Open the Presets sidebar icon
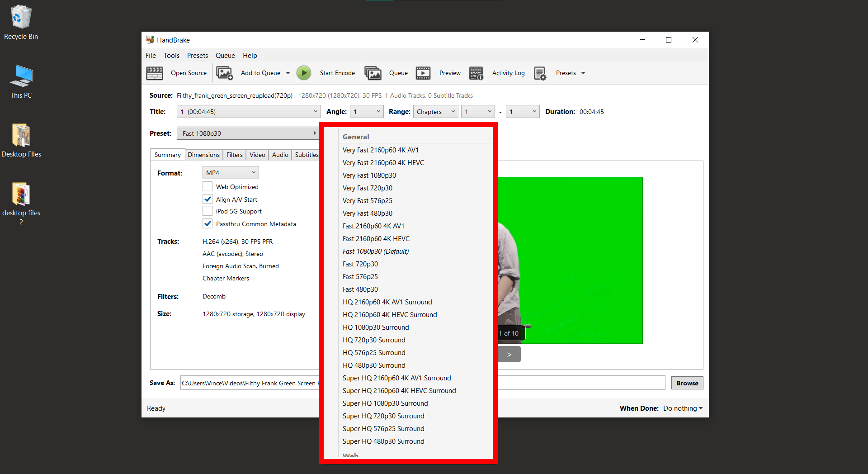The height and width of the screenshot is (474, 868). point(540,73)
